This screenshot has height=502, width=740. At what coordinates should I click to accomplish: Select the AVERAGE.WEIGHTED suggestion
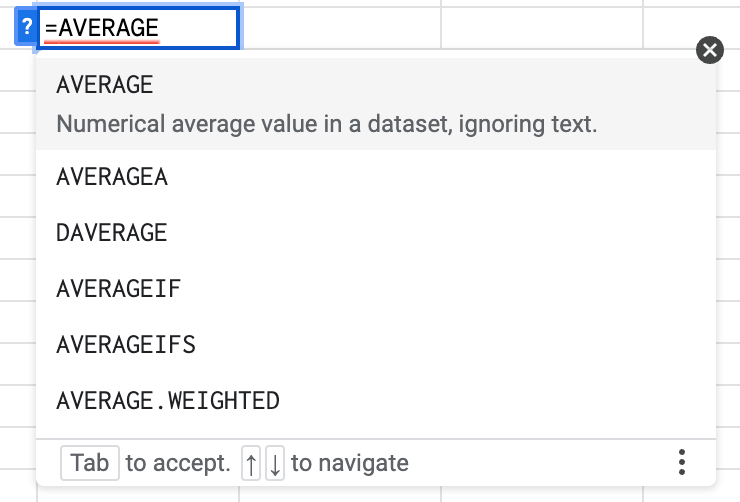pos(168,401)
